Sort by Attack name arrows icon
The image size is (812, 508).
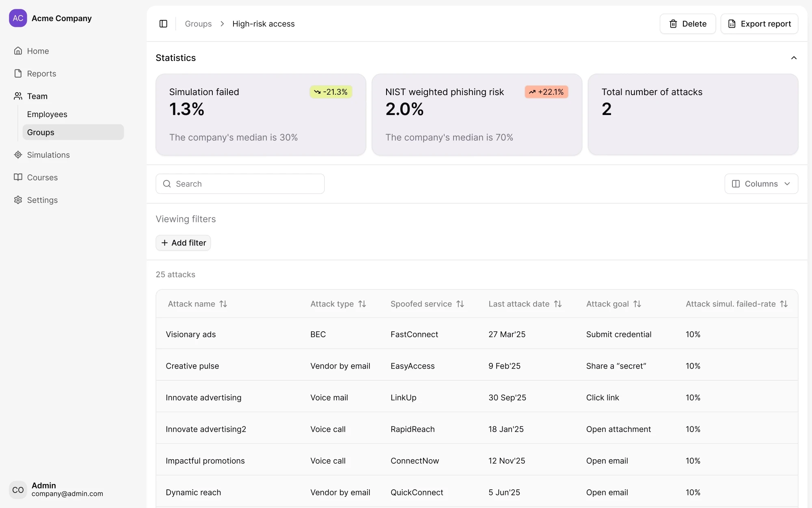click(223, 304)
